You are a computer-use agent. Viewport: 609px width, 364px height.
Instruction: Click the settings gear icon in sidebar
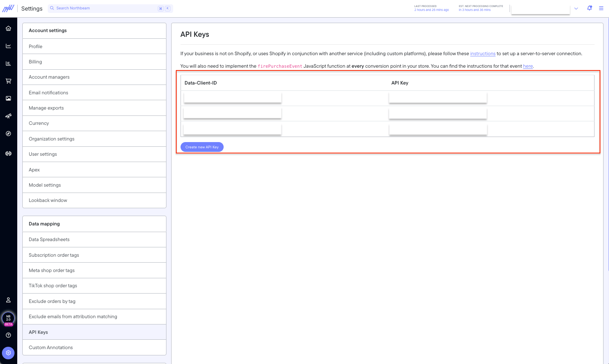(8, 353)
